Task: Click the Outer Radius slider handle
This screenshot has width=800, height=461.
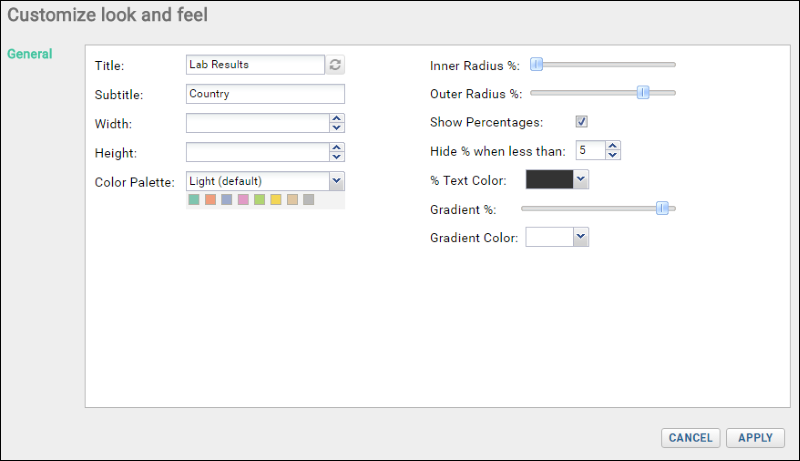Action: click(x=643, y=93)
